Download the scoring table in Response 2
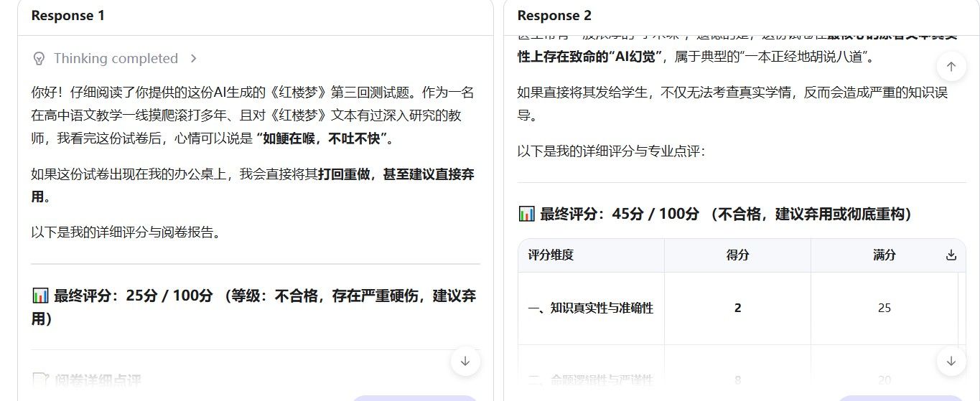 pyautogui.click(x=951, y=255)
